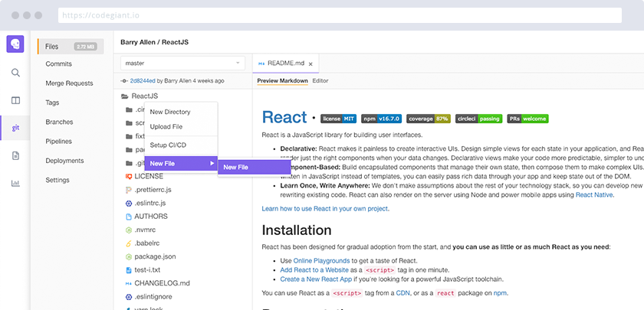Open the analytics chart sidebar icon
Viewport: 644px width, 310px height.
15,183
